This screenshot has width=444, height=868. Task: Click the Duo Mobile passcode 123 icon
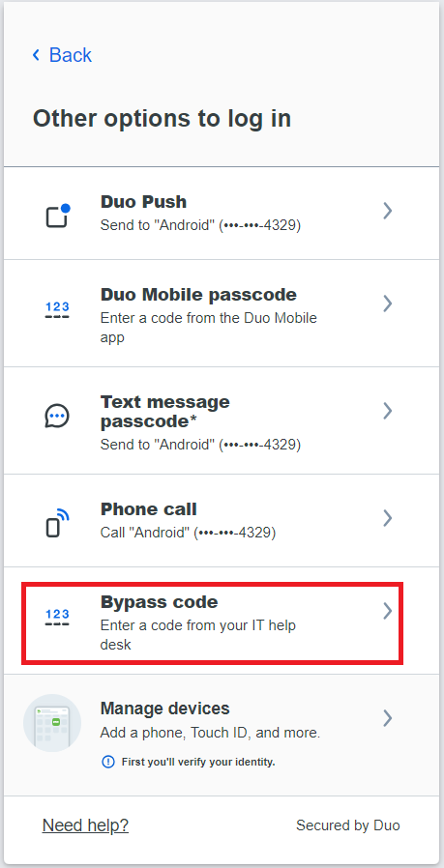coord(58,310)
